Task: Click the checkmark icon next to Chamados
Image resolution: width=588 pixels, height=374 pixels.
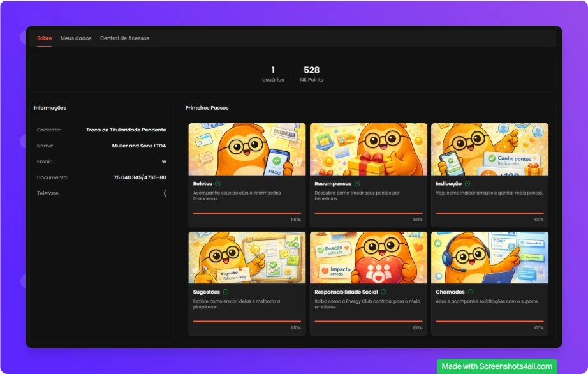Action: (x=471, y=292)
